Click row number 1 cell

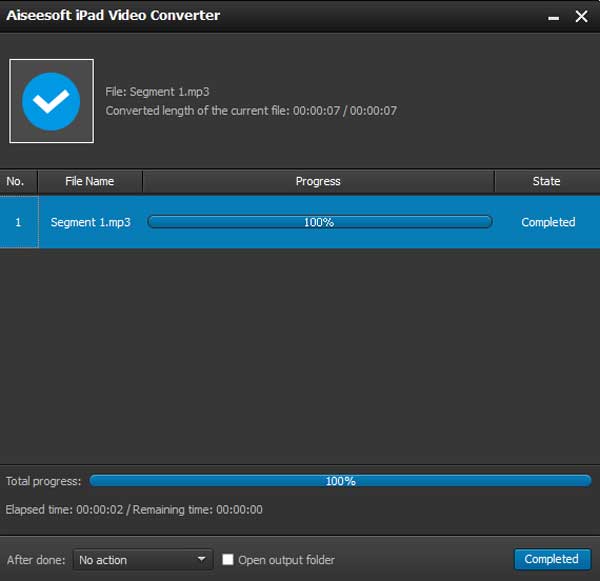pos(19,222)
